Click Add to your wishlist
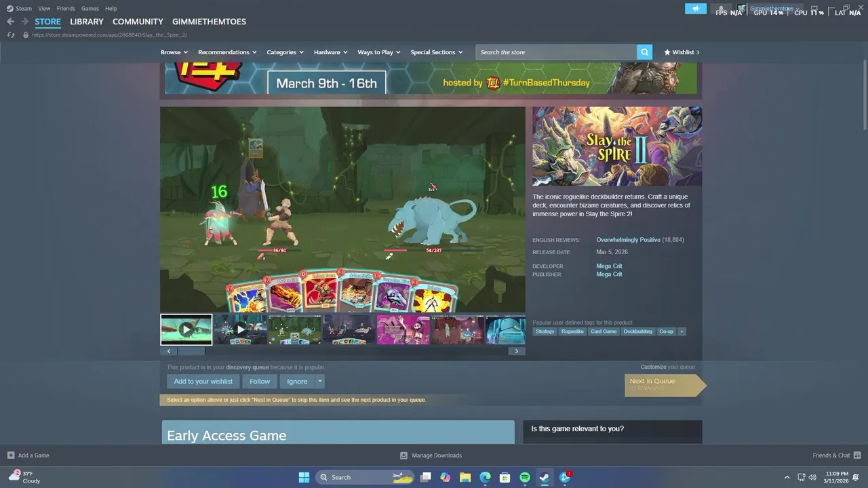868x488 pixels. [x=203, y=382]
